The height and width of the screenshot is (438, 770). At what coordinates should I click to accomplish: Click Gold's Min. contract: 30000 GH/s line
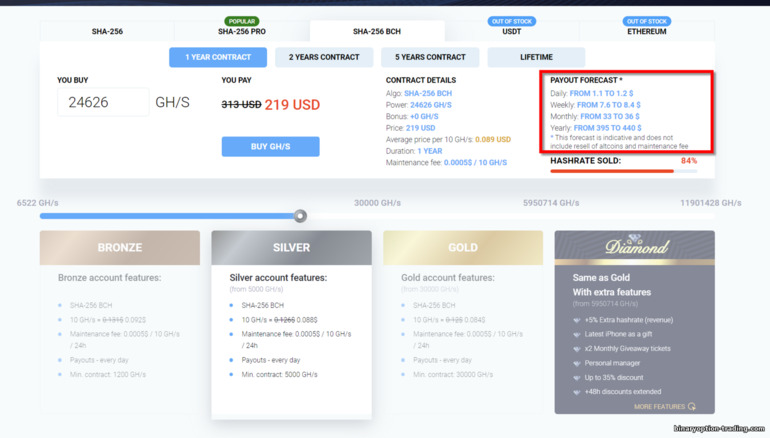point(453,375)
